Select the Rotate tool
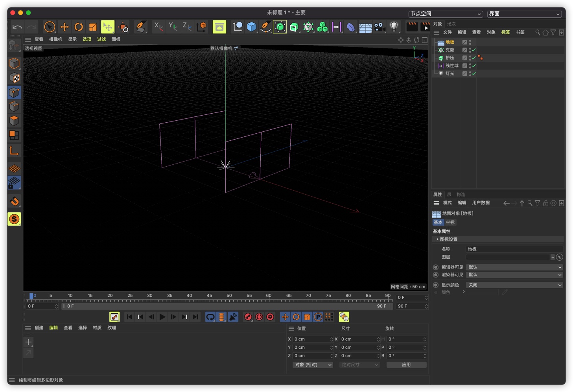 (79, 27)
